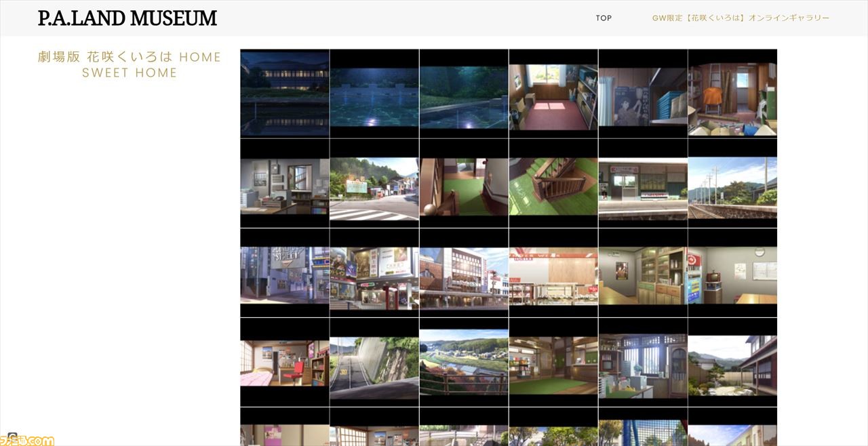Open the room with vending machine and TV thumbnail
This screenshot has height=446, width=868.
(x=732, y=272)
